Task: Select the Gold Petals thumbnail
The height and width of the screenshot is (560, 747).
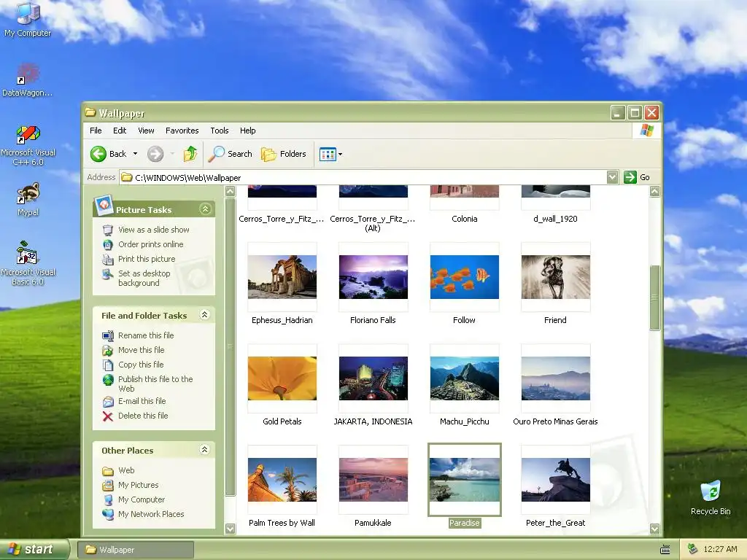Action: 282,378
